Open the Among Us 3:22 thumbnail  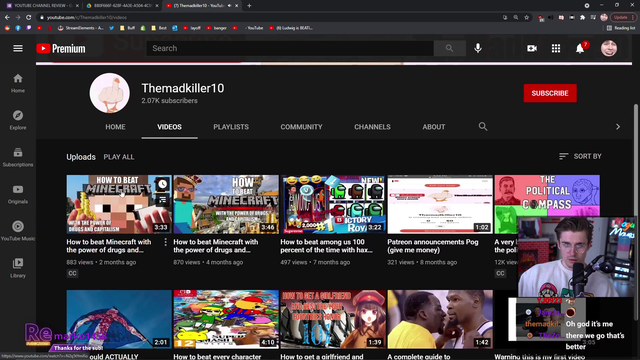pos(333,204)
